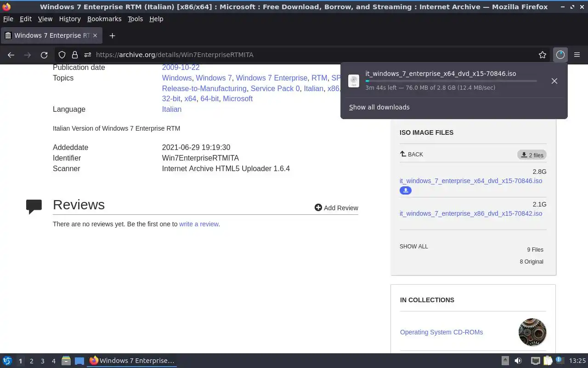
Task: Open it_windows_7_enterprise_x86 ISO link
Action: [x=471, y=213]
